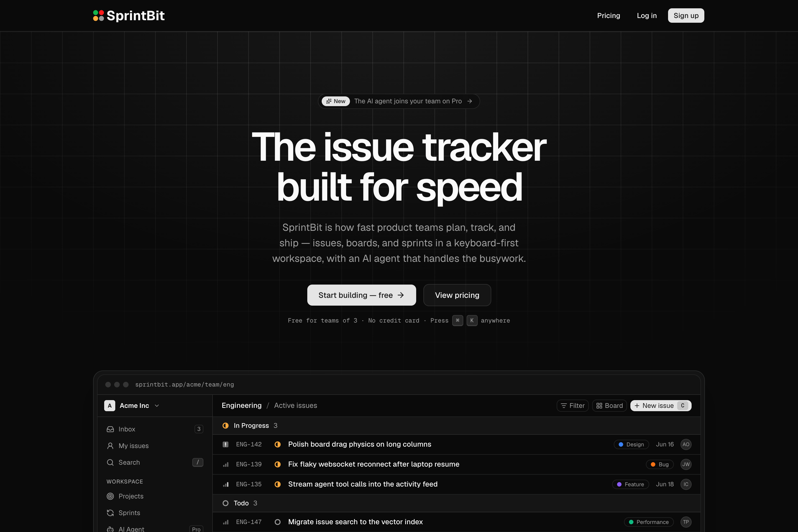798x532 pixels.
Task: Open Projects in the workspace sidebar
Action: point(155,496)
